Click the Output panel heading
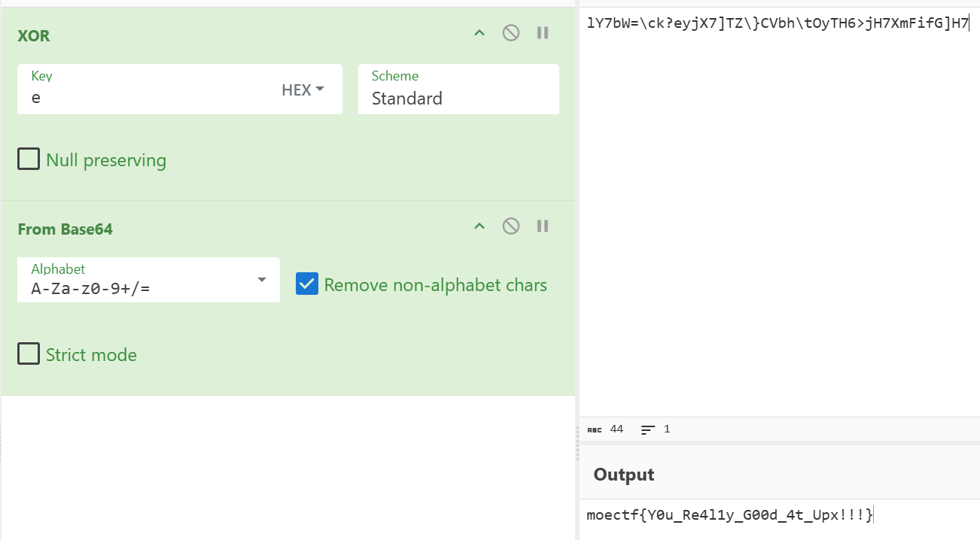 click(624, 475)
